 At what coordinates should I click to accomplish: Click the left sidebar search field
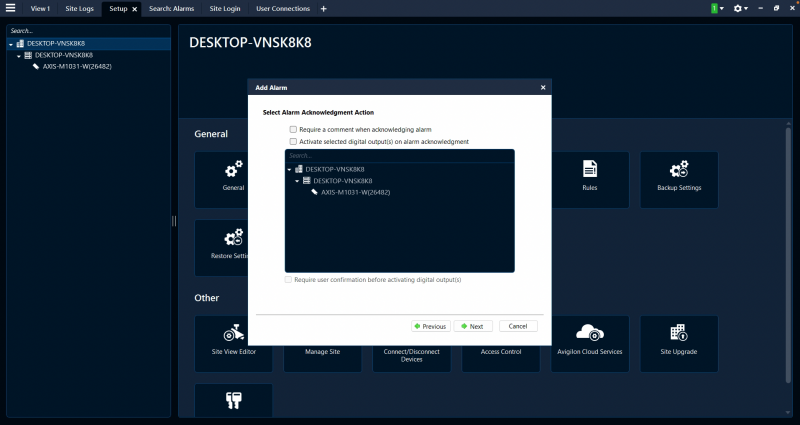[88, 31]
